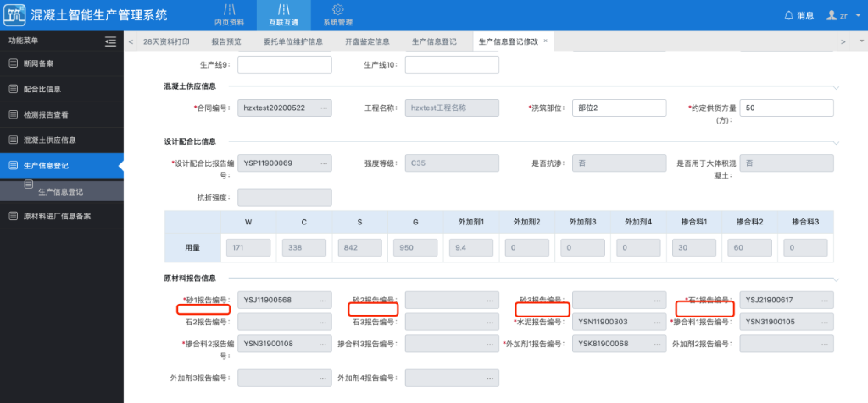Open the 水泥报告编号 lookup ellipsis

click(658, 323)
